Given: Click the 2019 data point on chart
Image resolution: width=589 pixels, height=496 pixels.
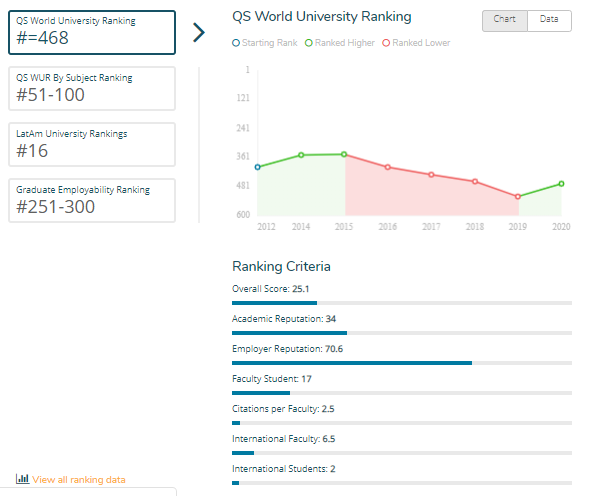Looking at the screenshot, I should 518,197.
